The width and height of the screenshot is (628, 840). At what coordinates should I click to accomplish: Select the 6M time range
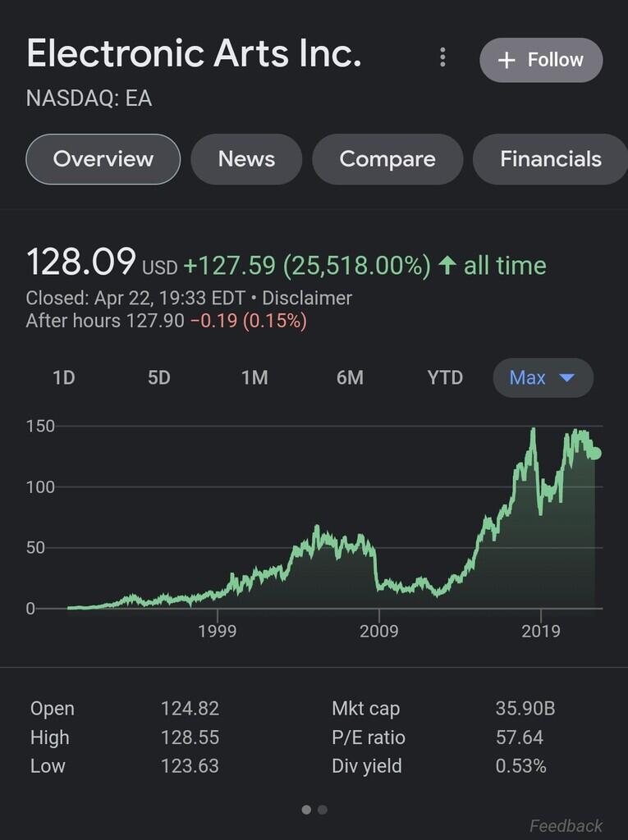click(x=350, y=378)
